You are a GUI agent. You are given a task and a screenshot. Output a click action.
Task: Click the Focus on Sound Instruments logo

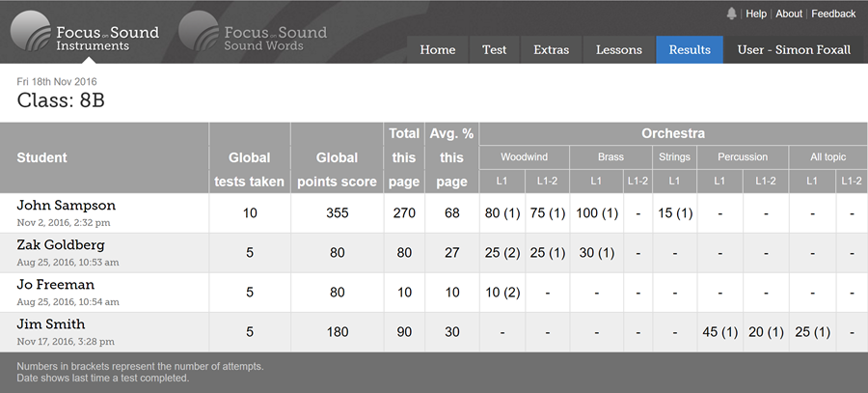85,32
